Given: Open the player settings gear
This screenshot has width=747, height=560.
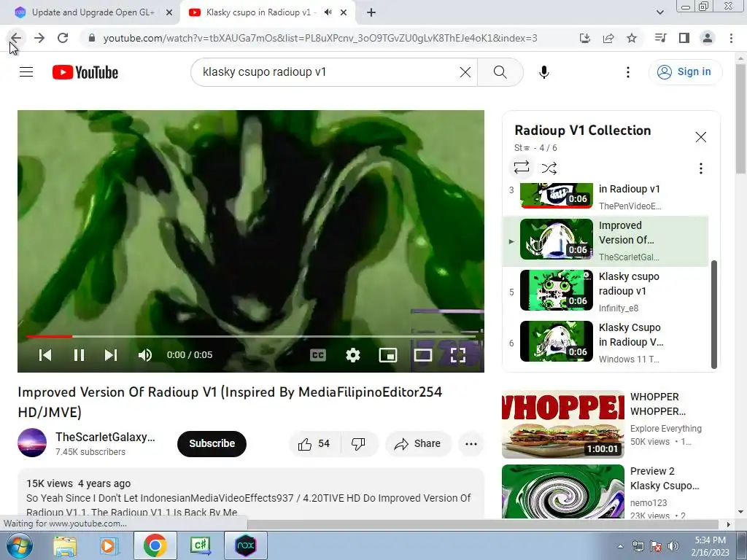Looking at the screenshot, I should tap(353, 355).
